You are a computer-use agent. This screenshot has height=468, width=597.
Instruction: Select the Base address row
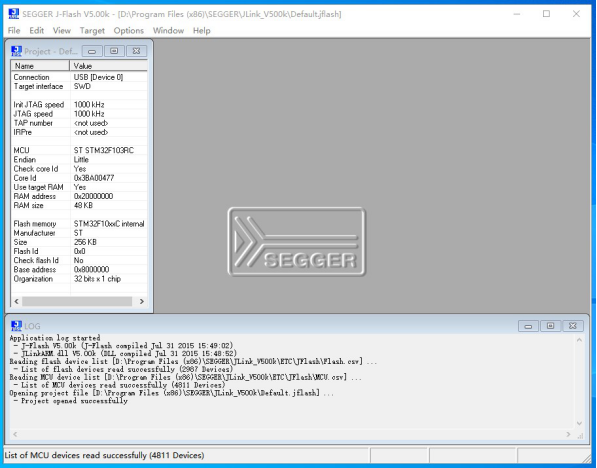pyautogui.click(x=79, y=269)
